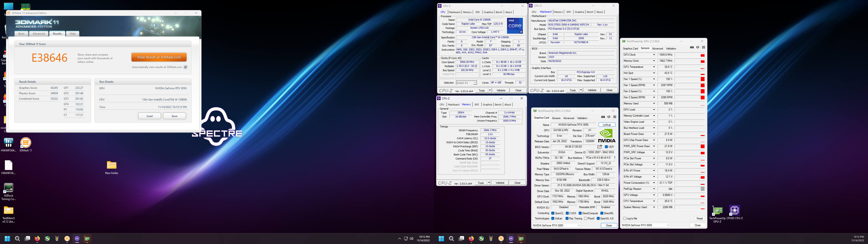The image size is (868, 244).
Task: Open Bench tab in the CPU-Z Mainboard window
Action: pyautogui.click(x=590, y=12)
